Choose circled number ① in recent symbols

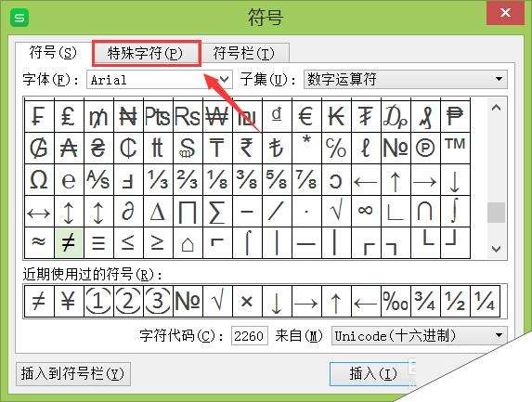(98, 301)
